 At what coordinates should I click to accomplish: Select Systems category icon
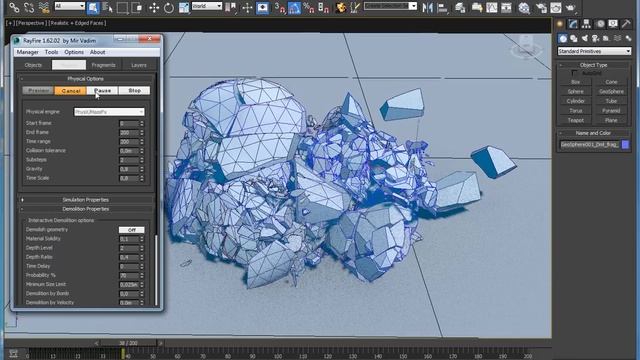click(x=628, y=38)
